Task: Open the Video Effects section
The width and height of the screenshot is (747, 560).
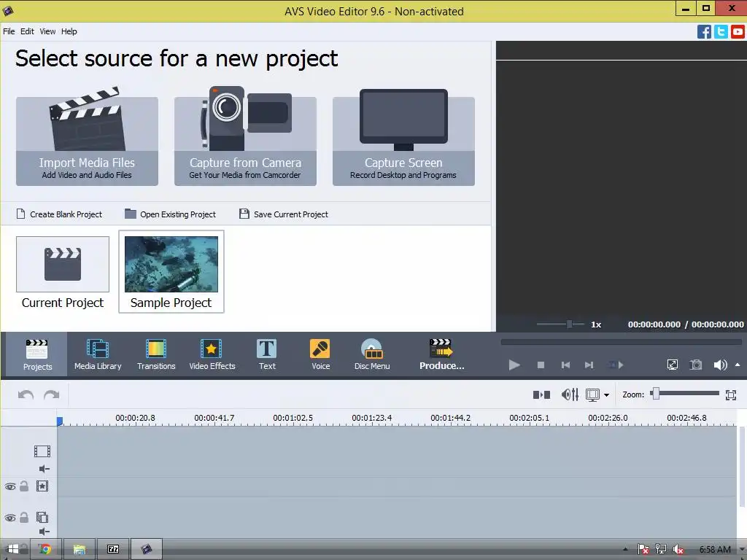Action: (x=212, y=355)
